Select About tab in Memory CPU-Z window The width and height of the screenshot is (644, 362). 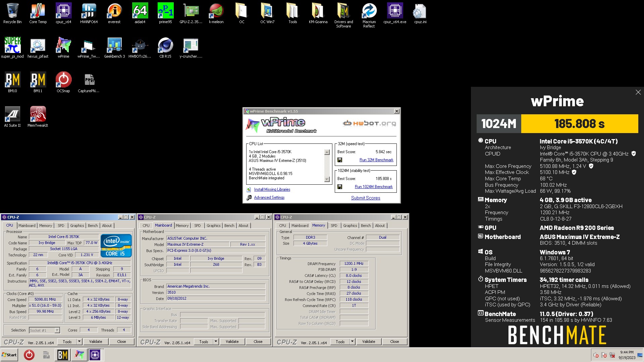pos(380,226)
